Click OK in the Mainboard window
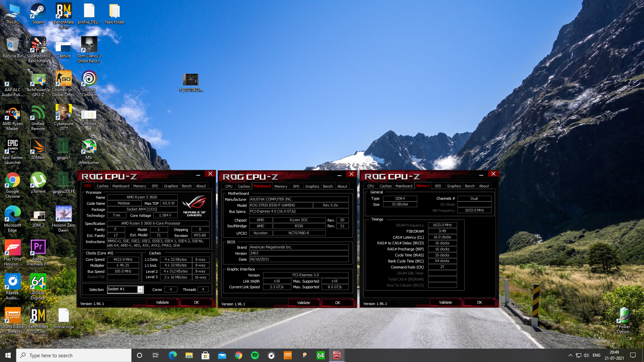 pyautogui.click(x=337, y=303)
